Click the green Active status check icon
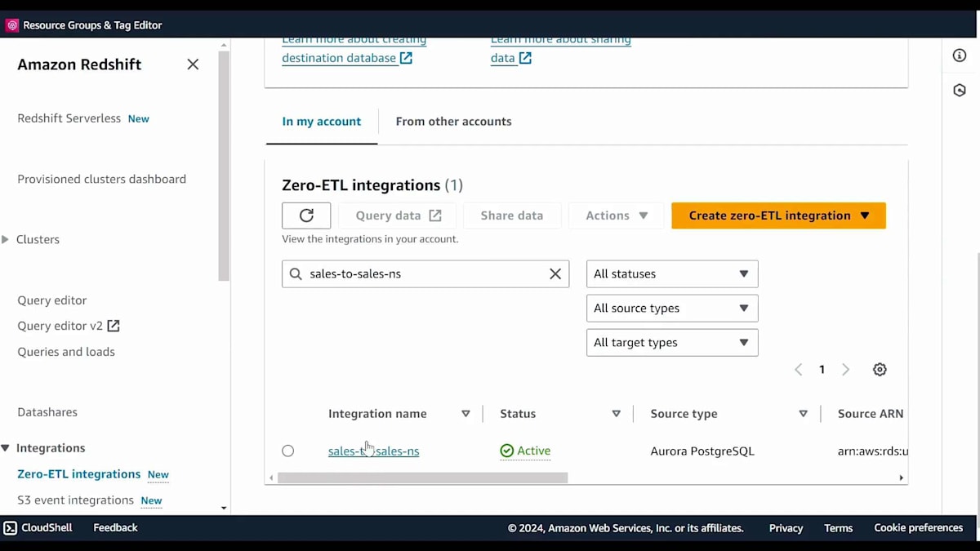Viewport: 980px width, 551px height. pos(507,451)
